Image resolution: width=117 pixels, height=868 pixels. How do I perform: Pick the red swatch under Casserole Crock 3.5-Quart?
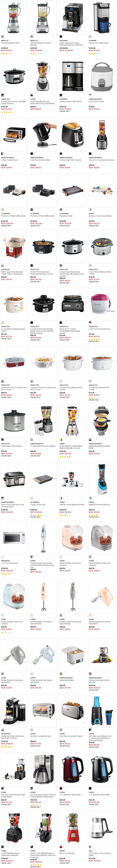[x=2, y=381]
